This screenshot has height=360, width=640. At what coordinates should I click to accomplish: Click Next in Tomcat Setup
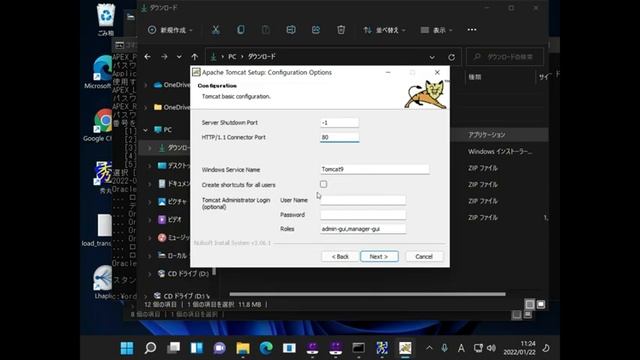click(x=379, y=256)
